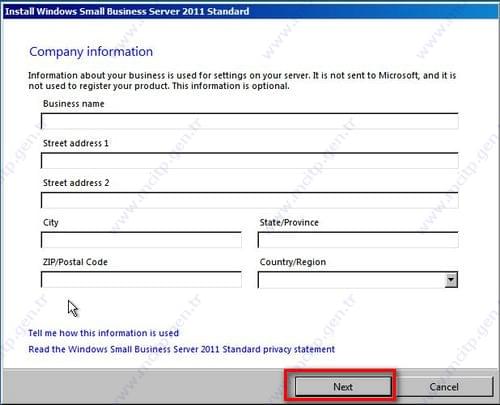This screenshot has height=405, width=500.
Task: Click the 'Country/Region' label
Action: pyautogui.click(x=293, y=262)
